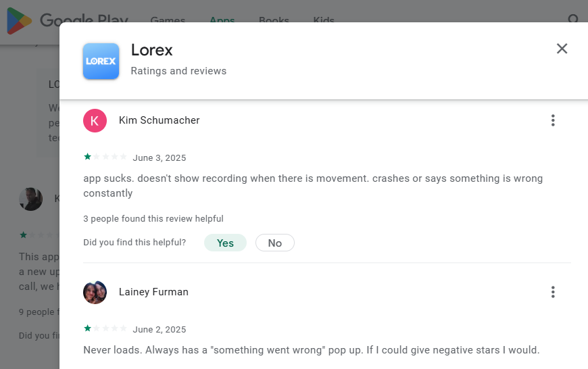Screen dimensions: 588x369
Task: Click the Google Play logo behind dialog
Action: point(68,20)
